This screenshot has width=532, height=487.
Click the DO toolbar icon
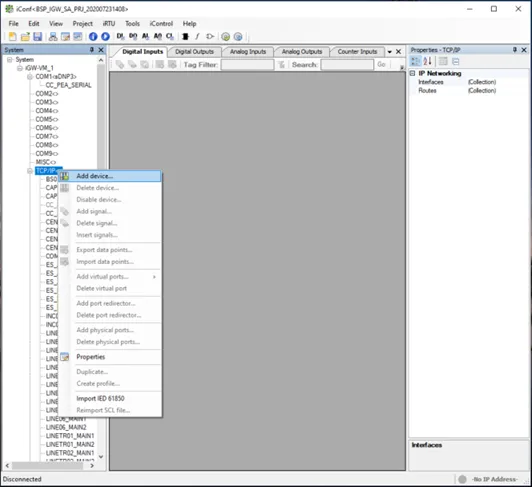coord(133,36)
